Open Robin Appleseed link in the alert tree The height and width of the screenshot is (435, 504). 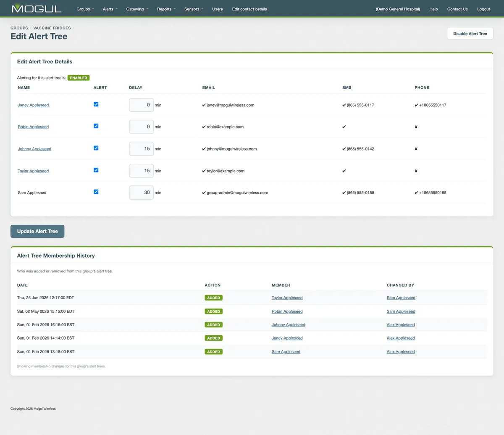tap(33, 127)
